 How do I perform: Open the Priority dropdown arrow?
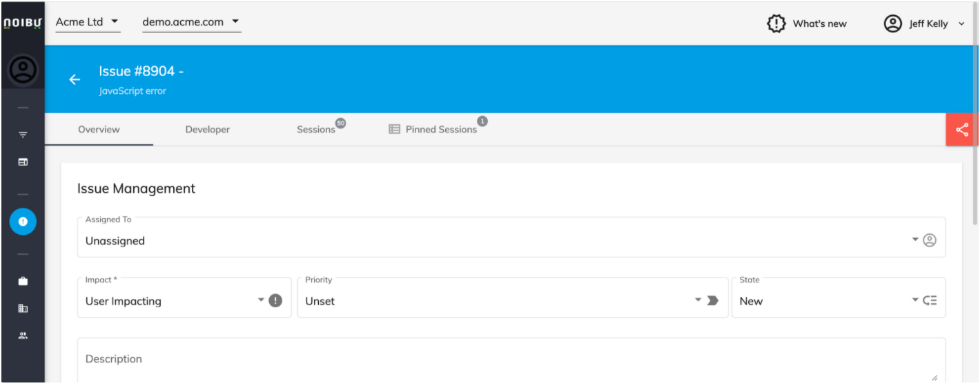point(698,300)
